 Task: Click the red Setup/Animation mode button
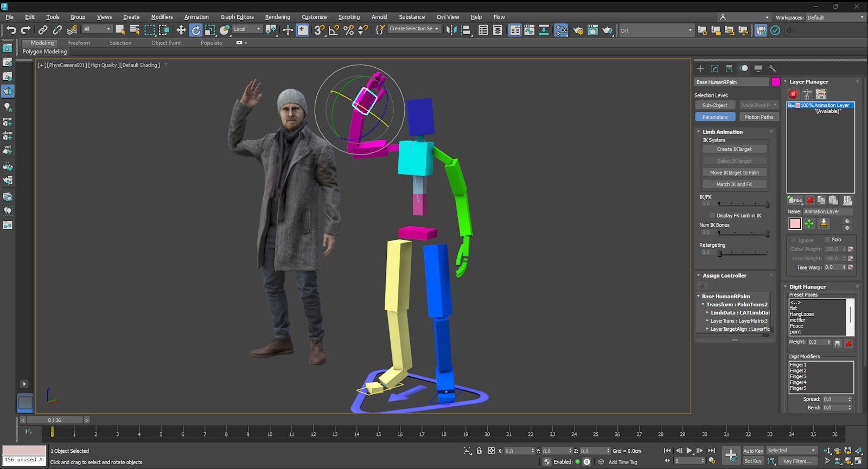pos(794,94)
